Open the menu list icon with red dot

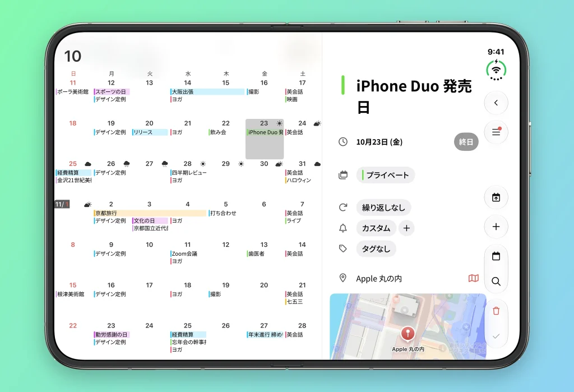pos(496,132)
